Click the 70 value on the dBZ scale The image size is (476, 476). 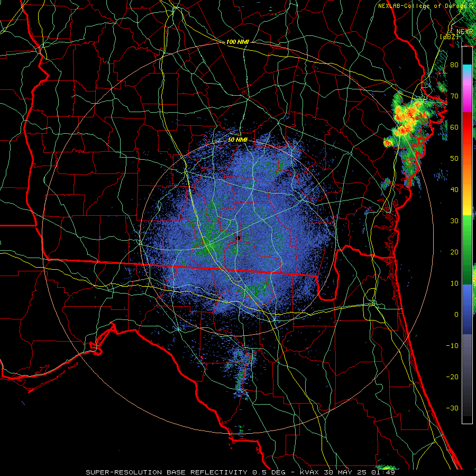454,96
